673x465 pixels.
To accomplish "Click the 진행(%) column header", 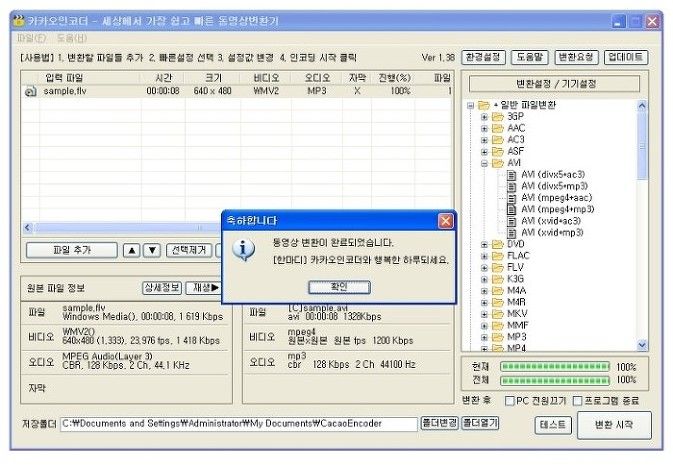I will [x=394, y=78].
